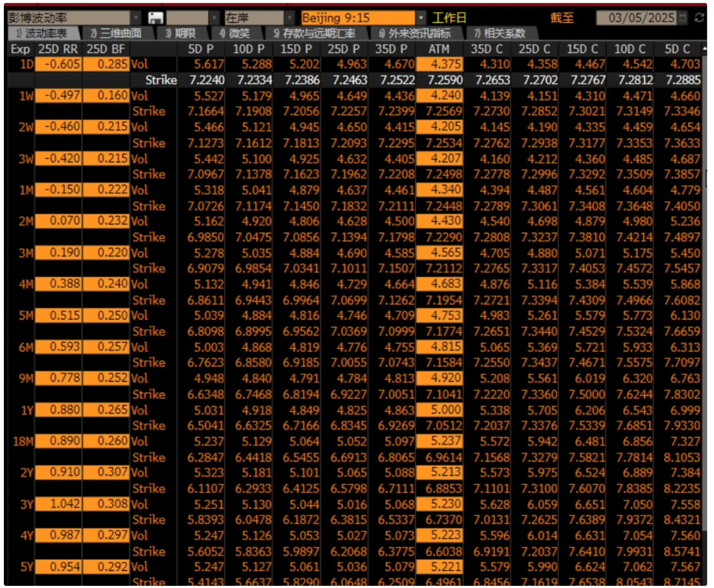Select the 1M 25D BF value 0.222
The width and height of the screenshot is (714, 588).
coord(106,189)
